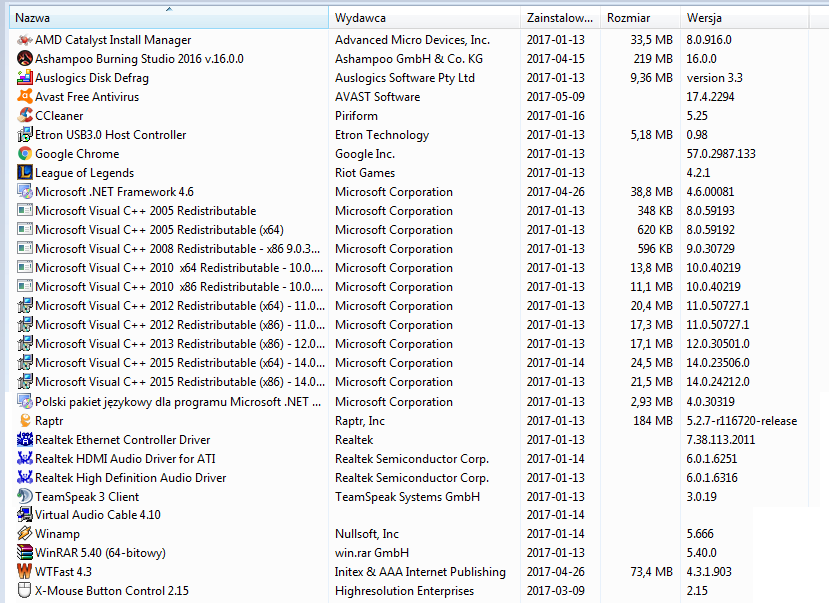
Task: Select X-Mouse Button Control 2.15 entry
Action: coord(111,591)
